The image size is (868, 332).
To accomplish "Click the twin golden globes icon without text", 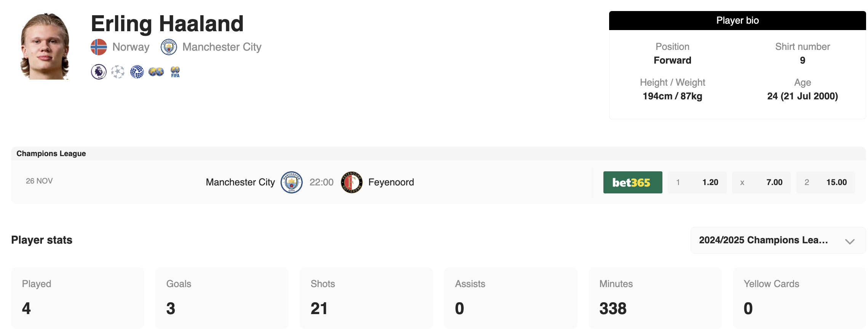I will coord(156,72).
